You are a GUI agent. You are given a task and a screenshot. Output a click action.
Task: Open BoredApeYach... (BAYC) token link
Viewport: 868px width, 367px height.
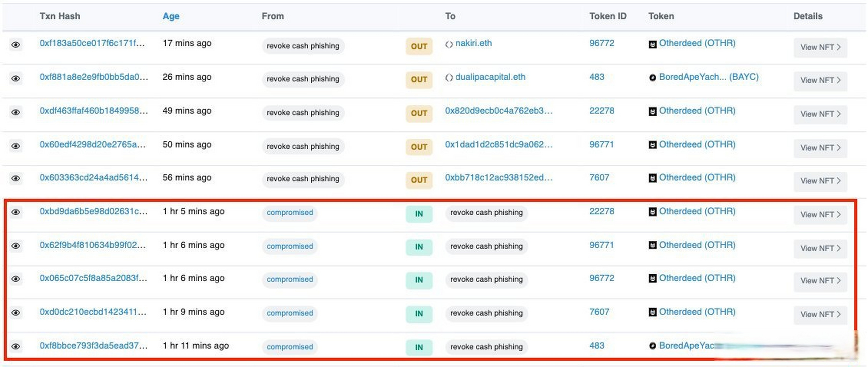(709, 77)
